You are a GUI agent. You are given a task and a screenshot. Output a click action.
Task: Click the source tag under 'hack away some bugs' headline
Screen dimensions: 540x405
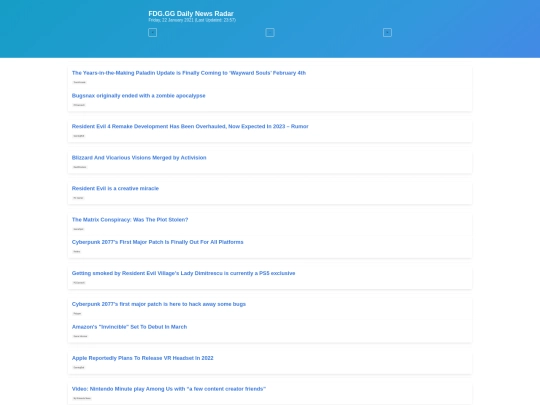[77, 314]
